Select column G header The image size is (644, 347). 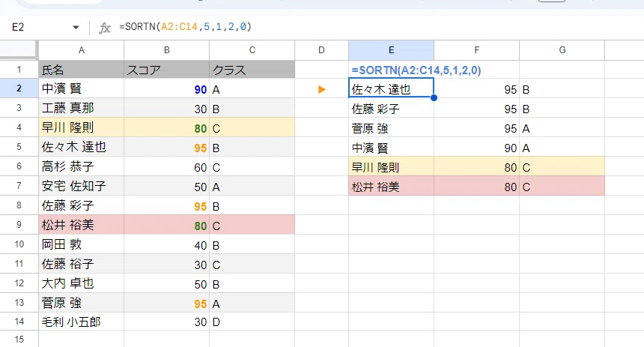point(562,50)
